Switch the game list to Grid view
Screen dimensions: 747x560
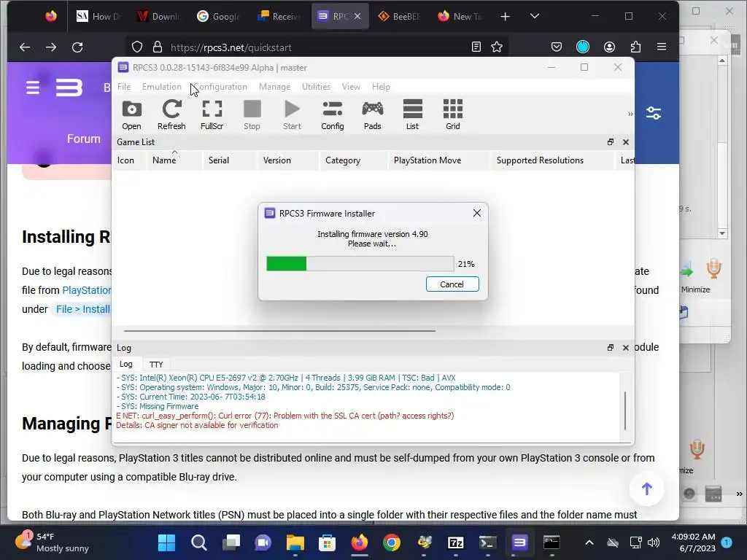click(452, 114)
